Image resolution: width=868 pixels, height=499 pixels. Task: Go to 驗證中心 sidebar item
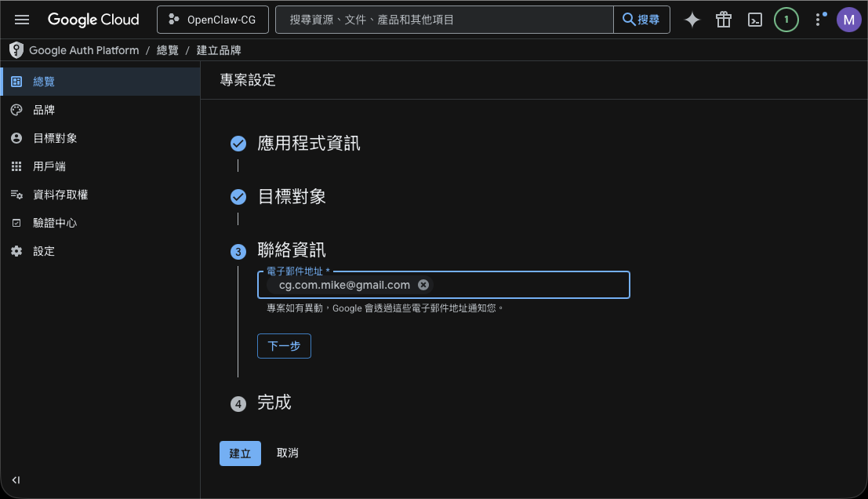point(55,223)
